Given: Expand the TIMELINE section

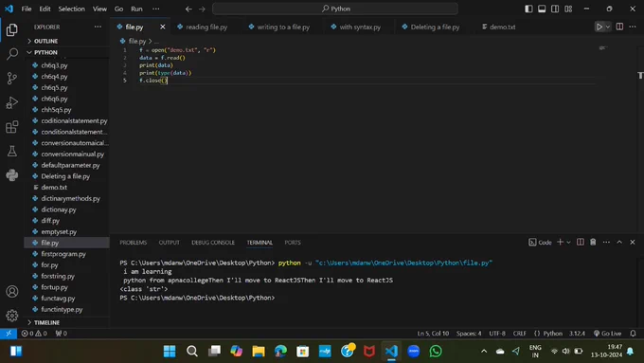Looking at the screenshot, I should [67, 322].
